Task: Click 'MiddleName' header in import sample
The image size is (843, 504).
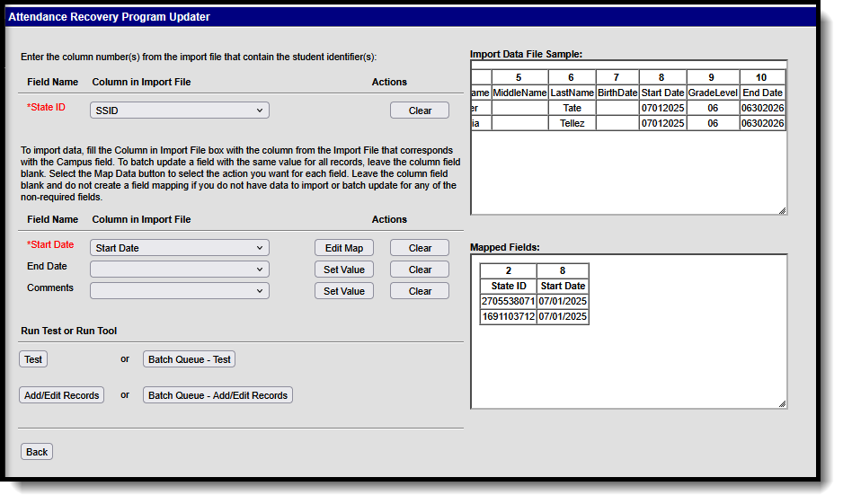Action: 519,93
